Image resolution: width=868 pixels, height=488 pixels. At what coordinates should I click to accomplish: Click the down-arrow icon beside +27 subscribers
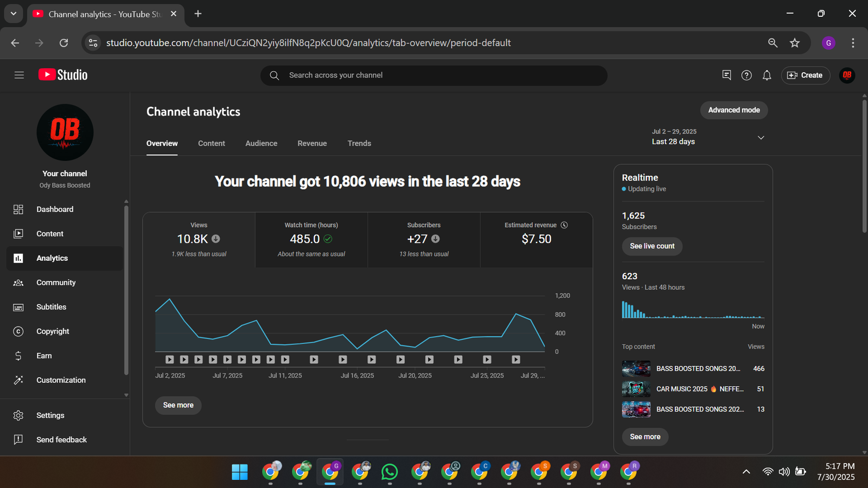[x=436, y=239]
